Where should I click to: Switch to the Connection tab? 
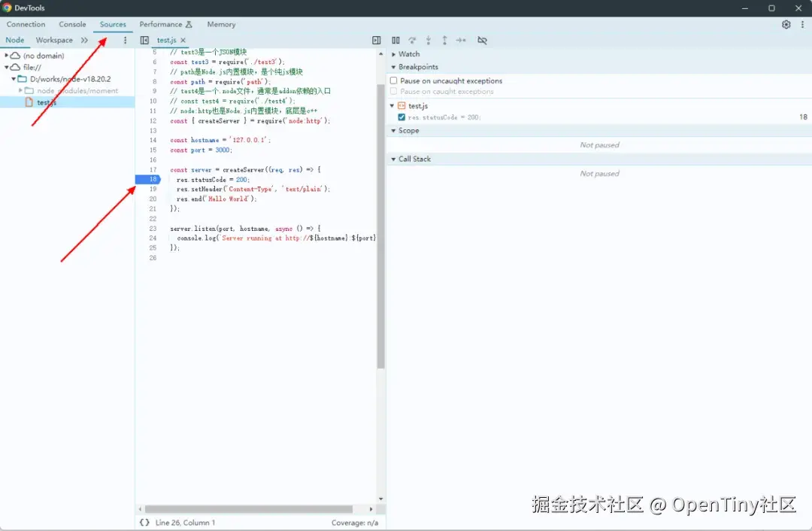pos(26,24)
